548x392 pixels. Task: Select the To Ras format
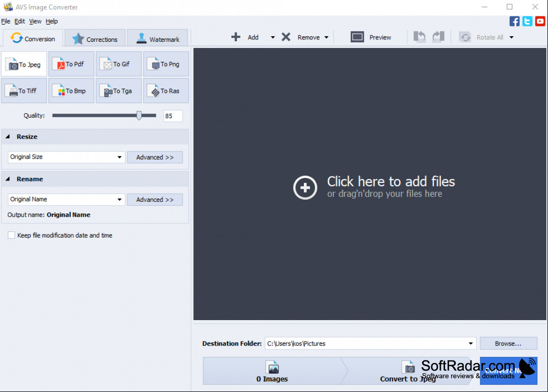pyautogui.click(x=166, y=91)
